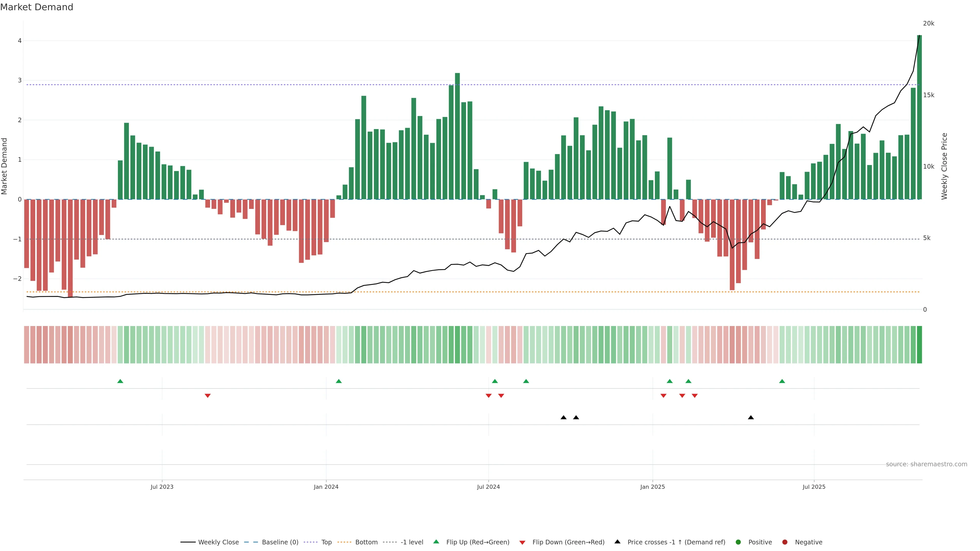Hide the Top dotted line legend item
The height and width of the screenshot is (551, 980).
point(326,542)
